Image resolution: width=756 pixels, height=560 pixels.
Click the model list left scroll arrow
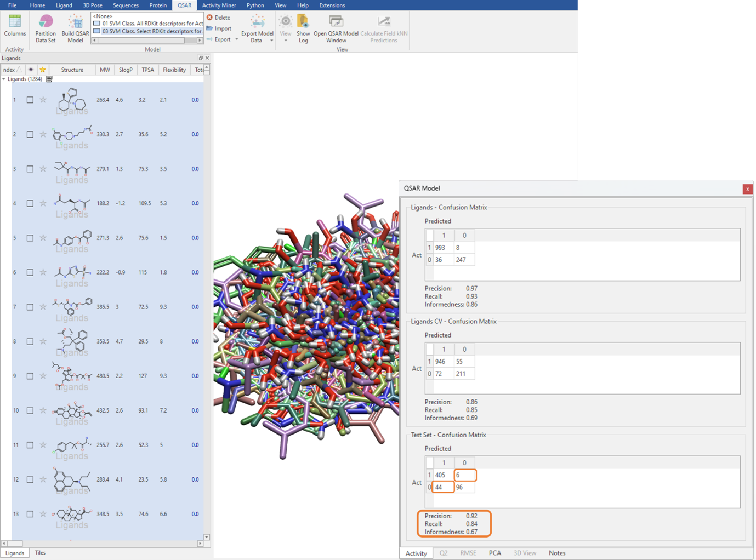94,41
